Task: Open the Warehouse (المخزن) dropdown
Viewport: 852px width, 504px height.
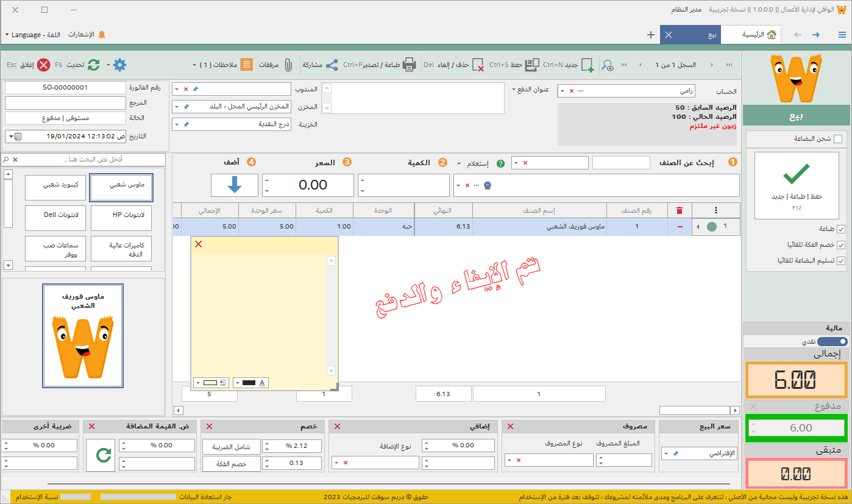Action: click(177, 107)
